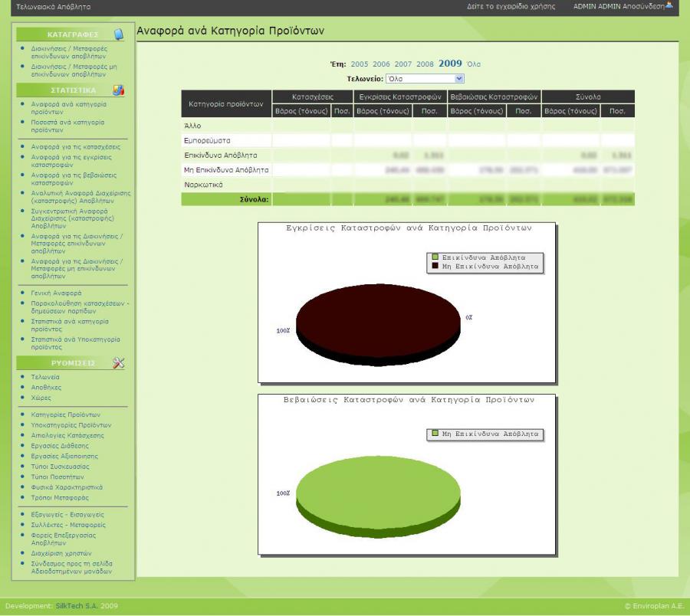Click the Καταγραφές notebook icon
Viewport: 690px width, 616px height.
(119, 34)
